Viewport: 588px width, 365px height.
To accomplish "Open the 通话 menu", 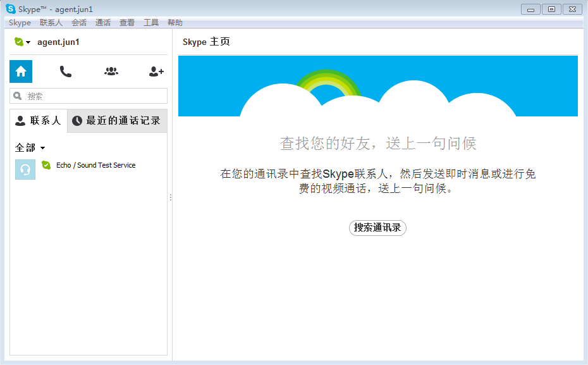I will [103, 23].
